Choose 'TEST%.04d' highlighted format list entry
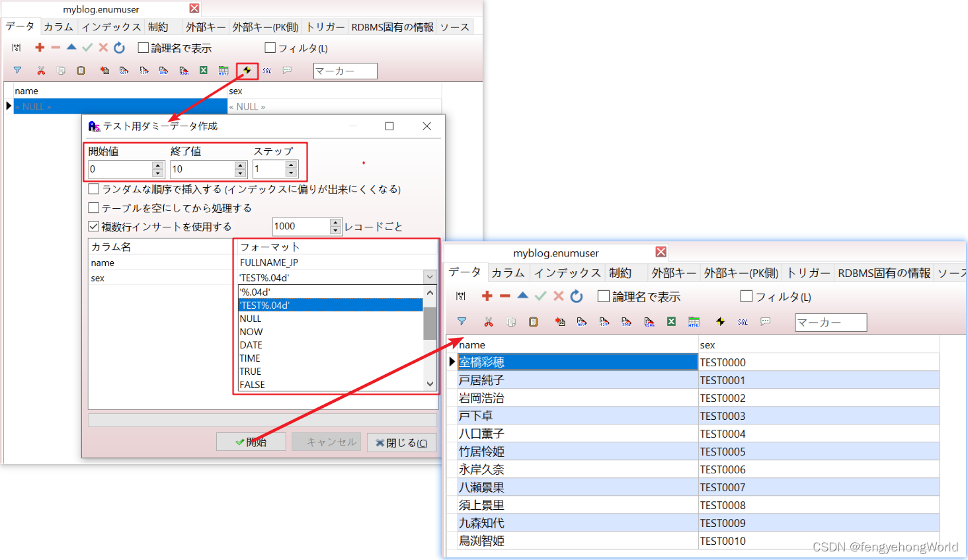Screen dimensions: 968x560 coord(331,305)
